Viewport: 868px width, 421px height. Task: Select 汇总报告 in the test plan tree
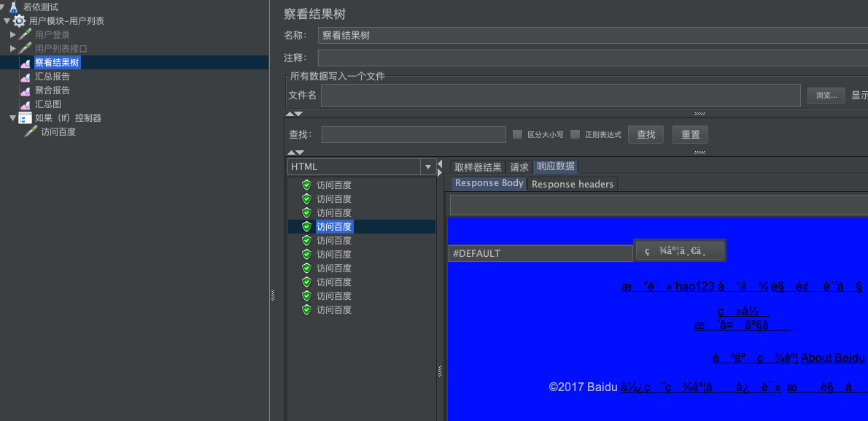point(53,77)
